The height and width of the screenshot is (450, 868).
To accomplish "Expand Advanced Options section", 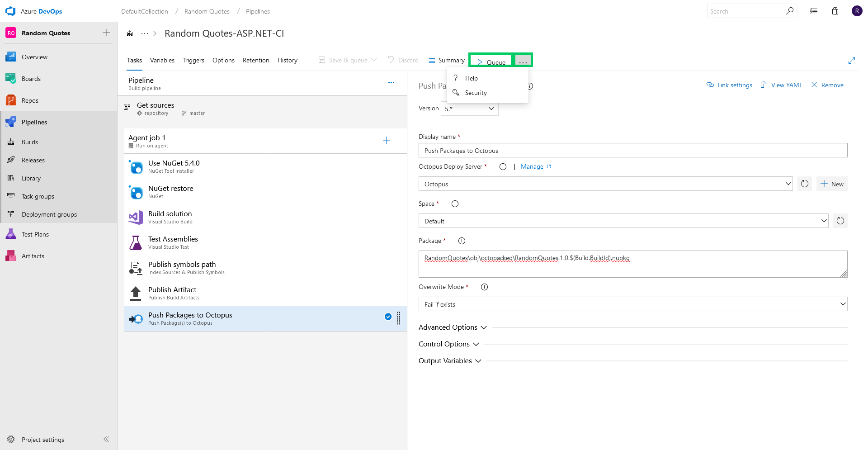I will coord(453,327).
